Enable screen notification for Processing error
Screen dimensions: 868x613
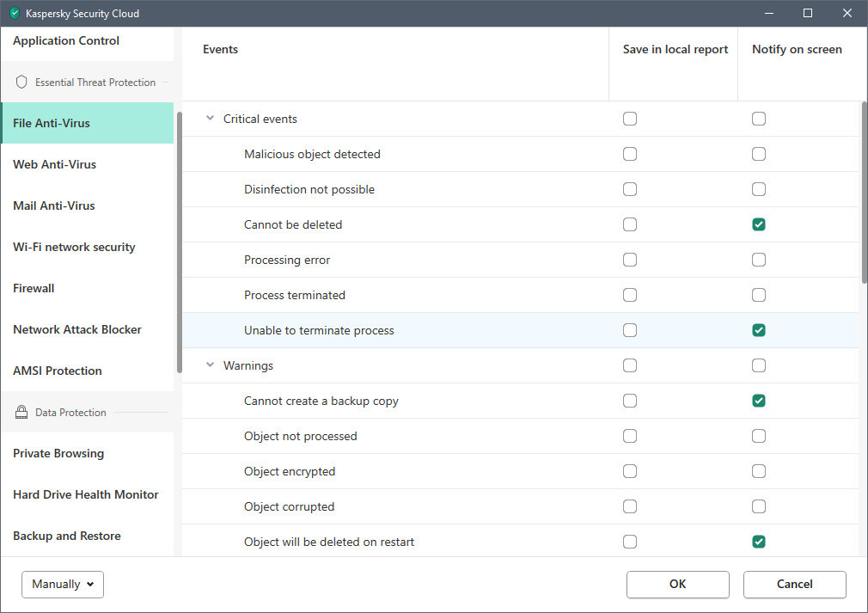(x=759, y=260)
